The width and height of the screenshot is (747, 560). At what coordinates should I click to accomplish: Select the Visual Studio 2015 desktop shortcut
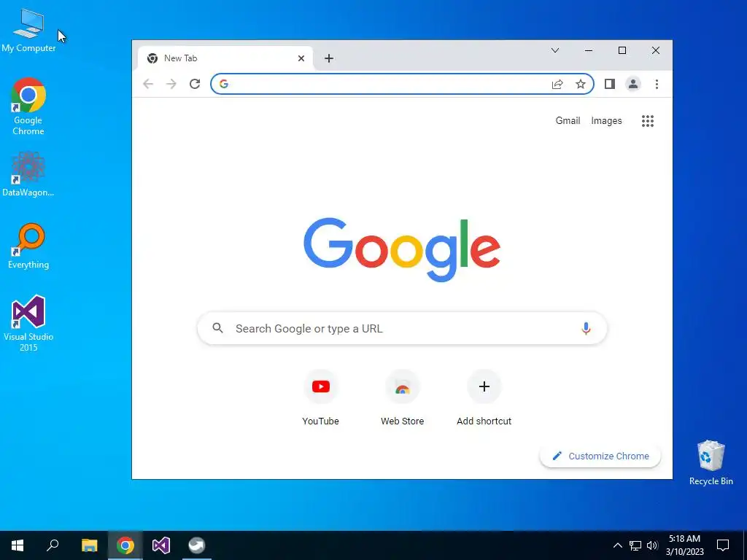(28, 323)
